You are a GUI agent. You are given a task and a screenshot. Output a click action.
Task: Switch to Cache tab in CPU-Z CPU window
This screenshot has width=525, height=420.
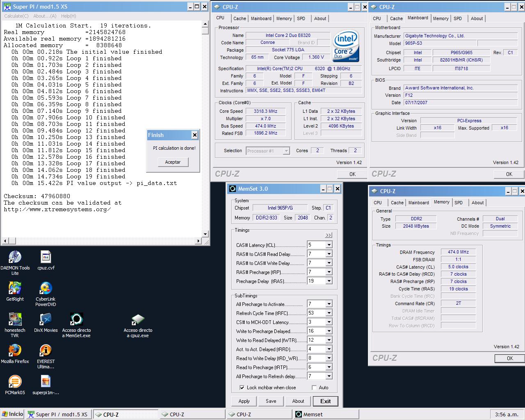tap(240, 18)
